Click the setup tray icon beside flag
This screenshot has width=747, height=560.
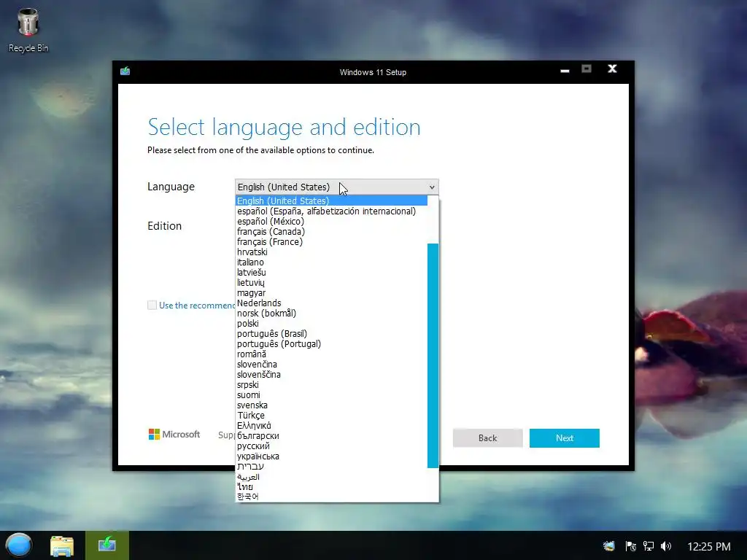click(x=609, y=546)
